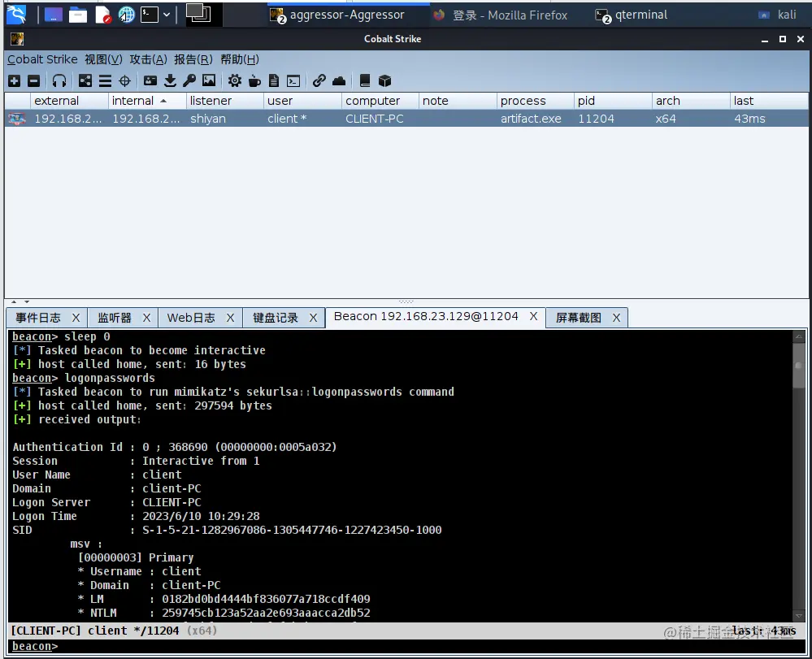Close the Web日志 tab
The width and height of the screenshot is (812, 659).
pyautogui.click(x=231, y=318)
